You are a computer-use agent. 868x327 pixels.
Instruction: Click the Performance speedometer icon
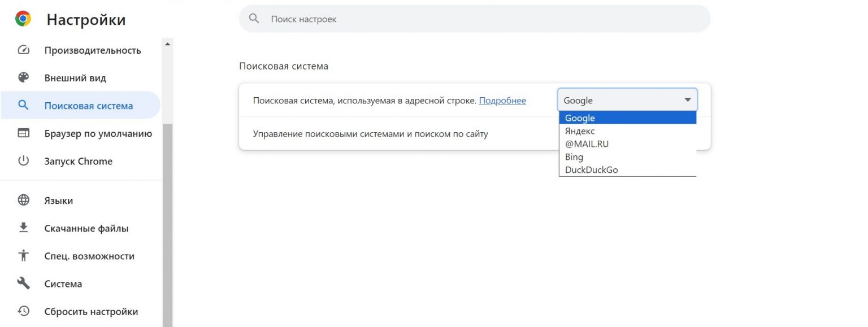(23, 50)
